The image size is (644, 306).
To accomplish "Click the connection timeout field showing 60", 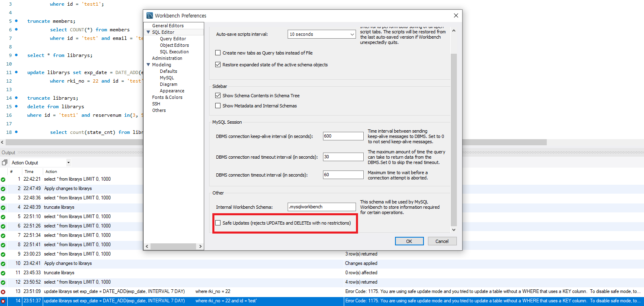I will [343, 175].
